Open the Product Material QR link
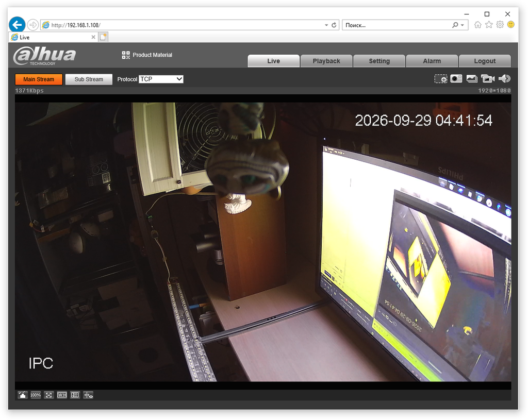 [x=147, y=55]
